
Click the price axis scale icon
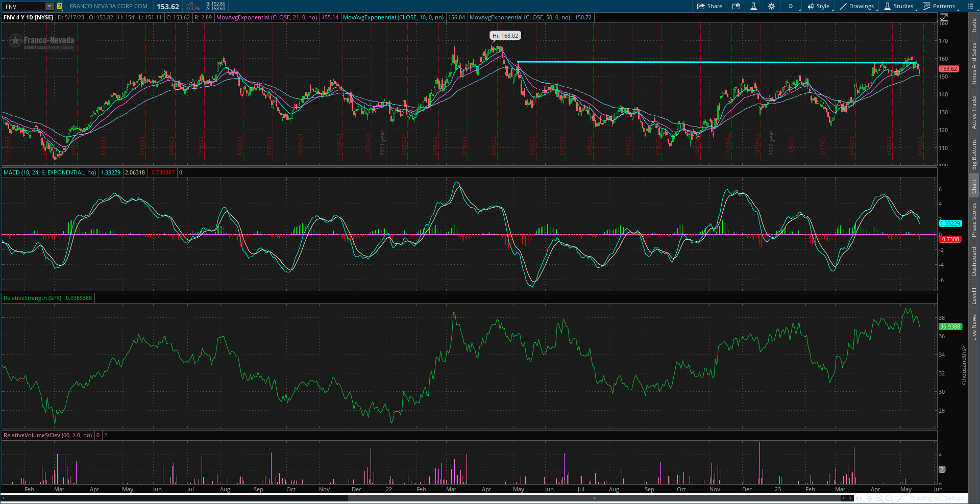[x=944, y=17]
